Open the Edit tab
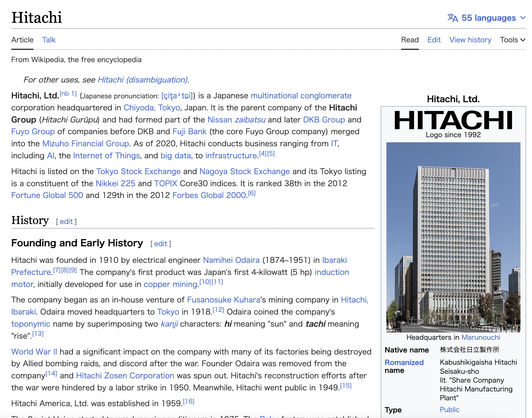Image resolution: width=532 pixels, height=418 pixels. pyautogui.click(x=434, y=40)
